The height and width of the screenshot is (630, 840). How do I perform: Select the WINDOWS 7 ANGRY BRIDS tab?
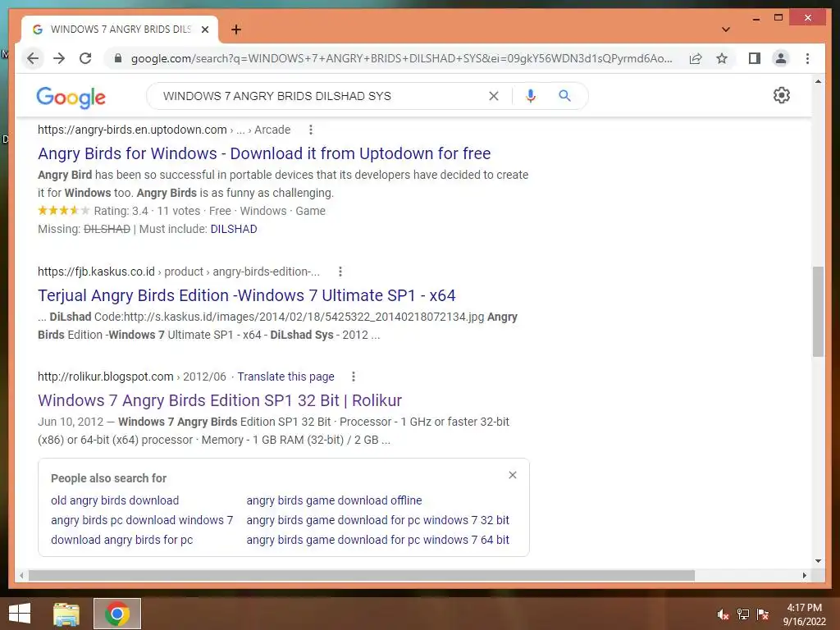pyautogui.click(x=120, y=30)
